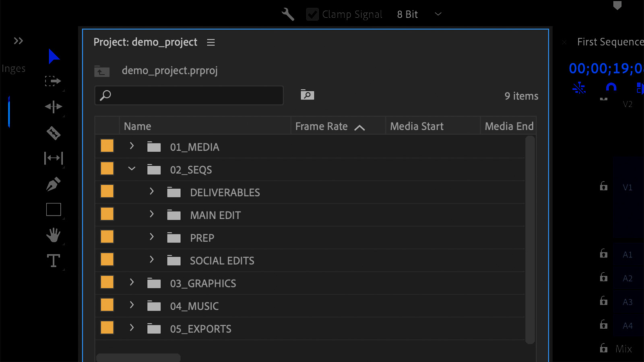Expand the SOCIAL EDITS bin
The height and width of the screenshot is (362, 644).
152,259
